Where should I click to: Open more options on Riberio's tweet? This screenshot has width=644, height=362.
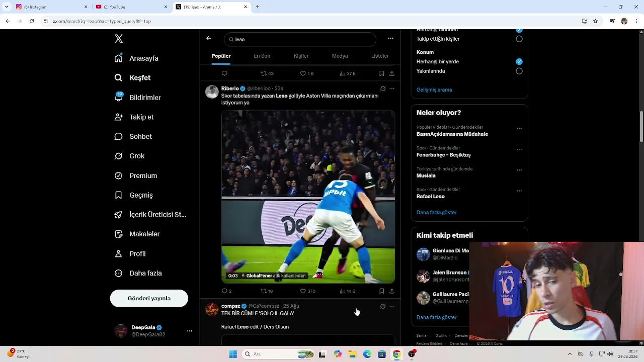pos(392,88)
